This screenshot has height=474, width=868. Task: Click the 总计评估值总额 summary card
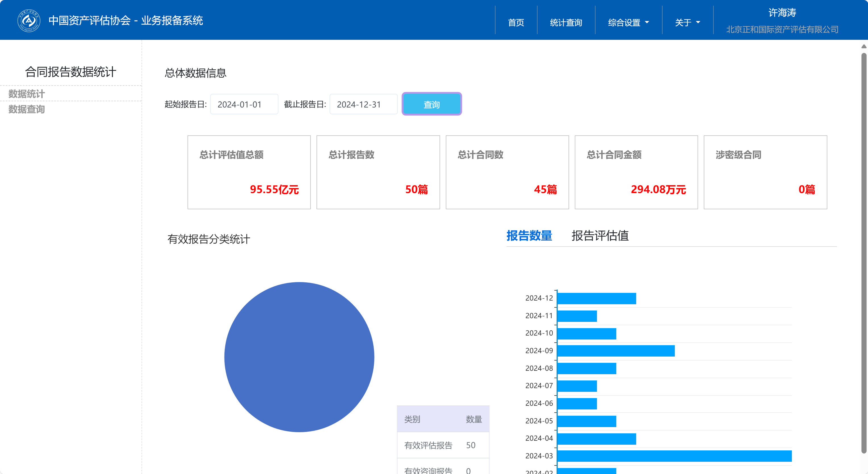[249, 172]
